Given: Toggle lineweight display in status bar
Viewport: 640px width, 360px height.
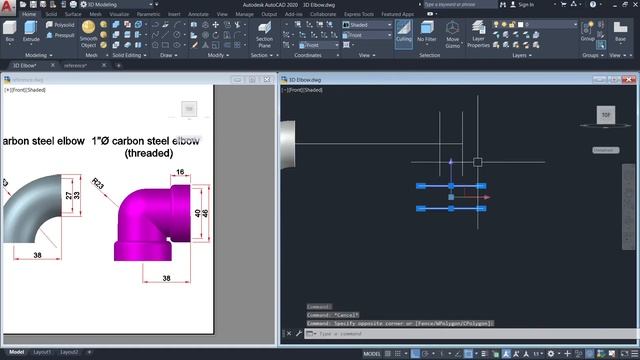Looking at the screenshot, I should [x=484, y=354].
